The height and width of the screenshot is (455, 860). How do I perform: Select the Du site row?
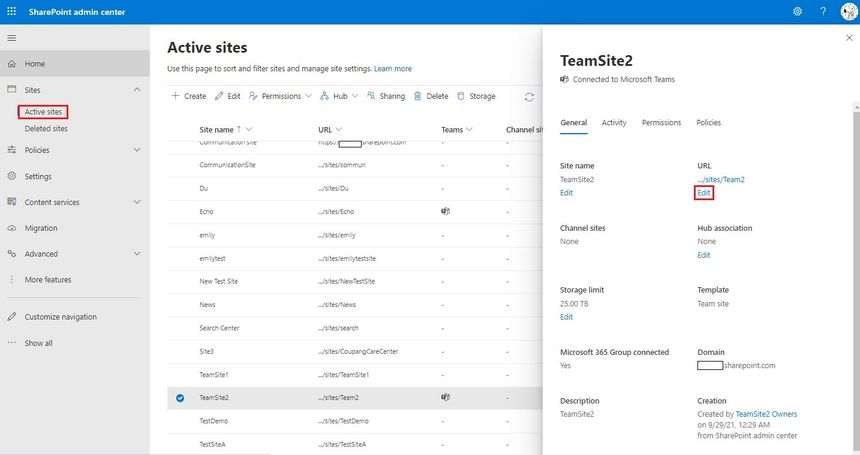[x=355, y=189]
